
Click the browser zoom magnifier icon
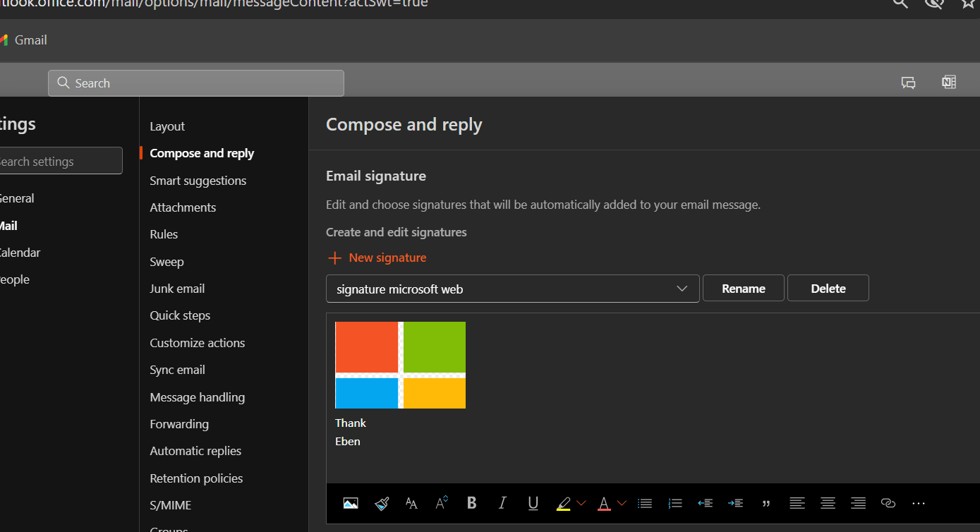(900, 3)
